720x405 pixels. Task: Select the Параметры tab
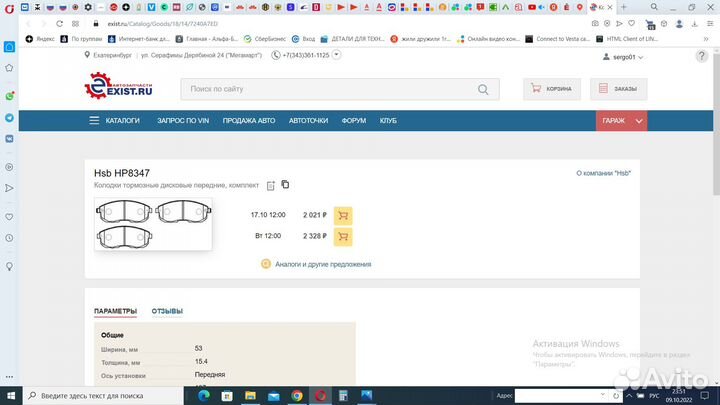coord(115,311)
